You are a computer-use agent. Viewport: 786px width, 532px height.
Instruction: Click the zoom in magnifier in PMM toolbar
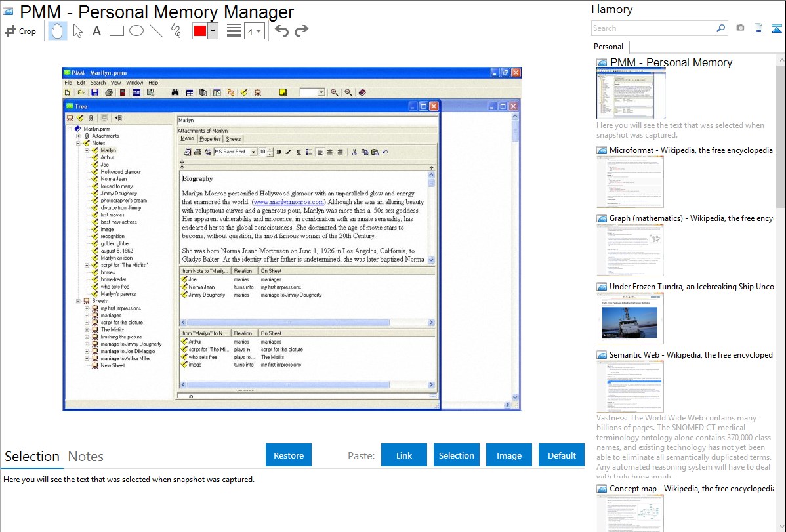[x=334, y=92]
